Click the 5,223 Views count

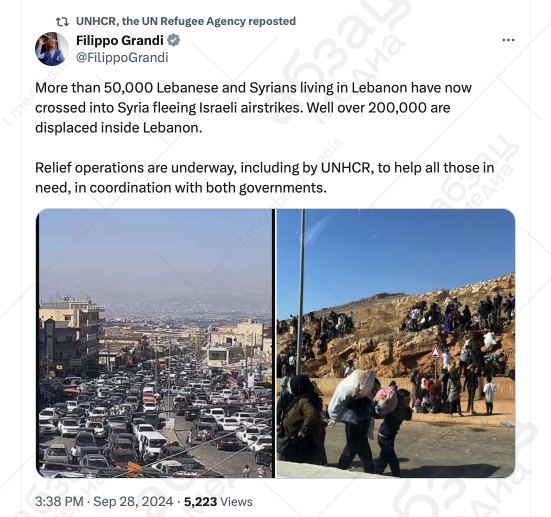click(218, 502)
